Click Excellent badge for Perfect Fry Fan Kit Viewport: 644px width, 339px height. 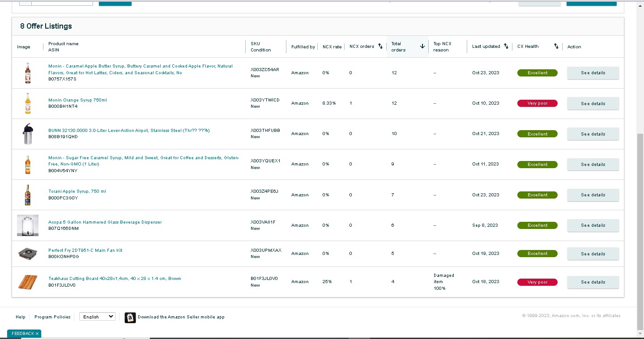[537, 254]
